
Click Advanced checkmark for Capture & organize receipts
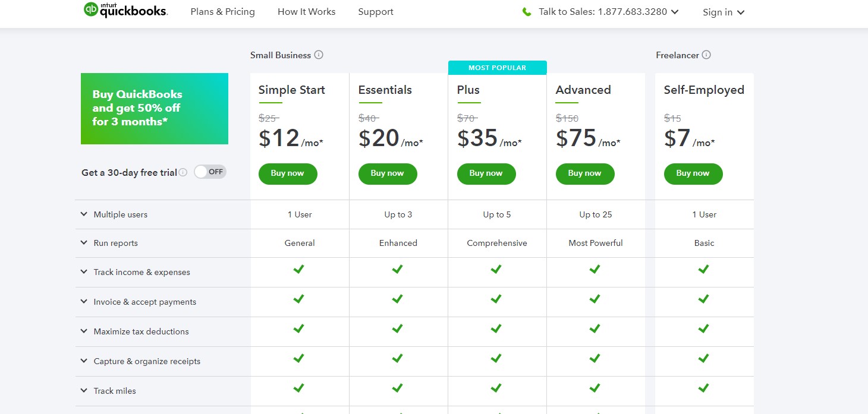coord(595,358)
